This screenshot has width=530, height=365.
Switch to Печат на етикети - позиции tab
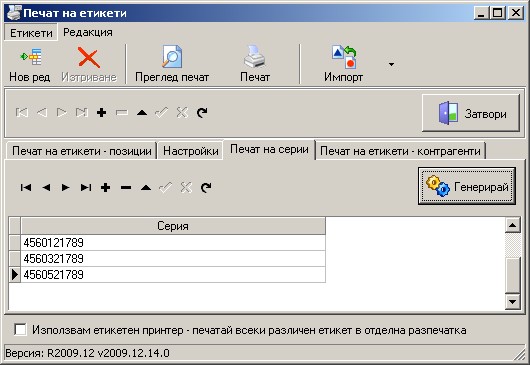click(x=81, y=151)
